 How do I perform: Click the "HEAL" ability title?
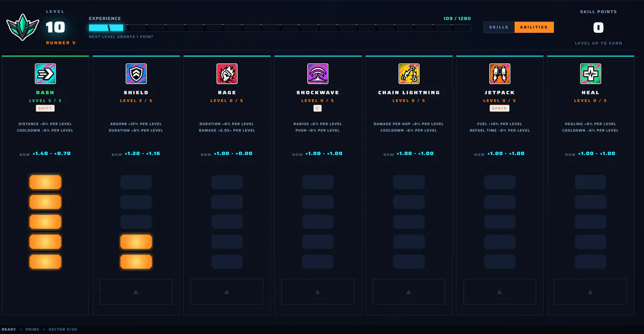pos(590,92)
